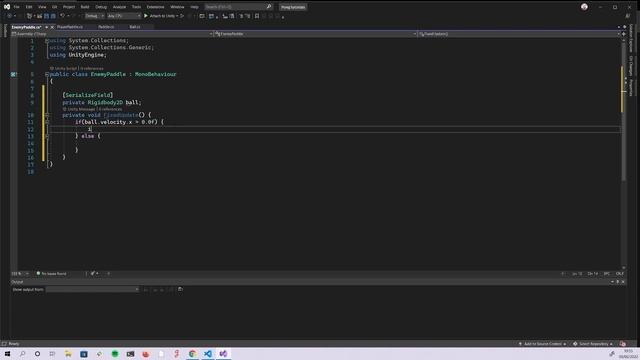Screen dimensions: 640x360
Task: Collapse the if block at line 11
Action: (47, 122)
